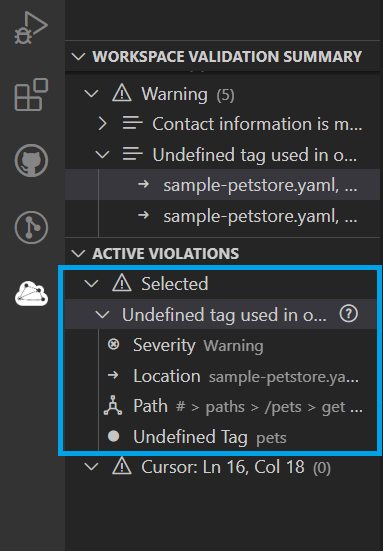Collapse Undefined tag item under Selected
This screenshot has width=383, height=551.
[102, 315]
